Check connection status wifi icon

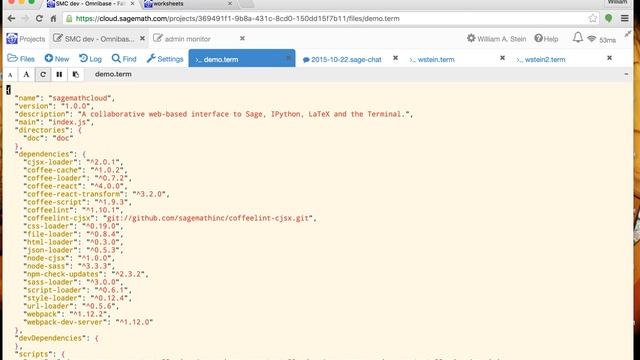(x=591, y=39)
